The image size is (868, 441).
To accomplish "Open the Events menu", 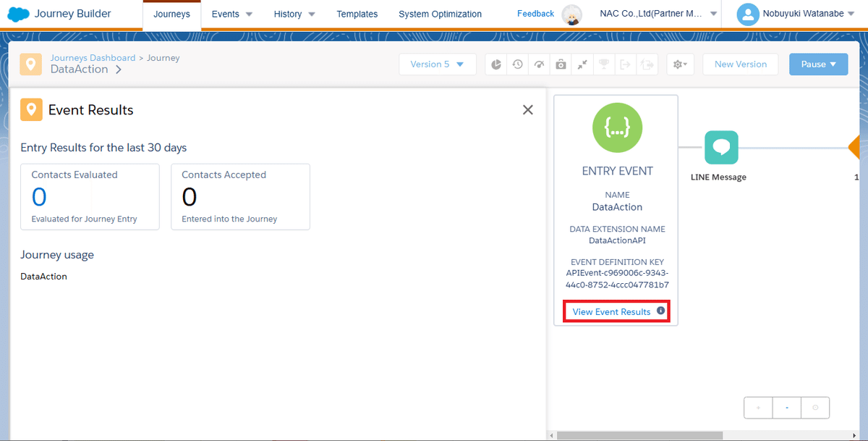I will coord(232,14).
